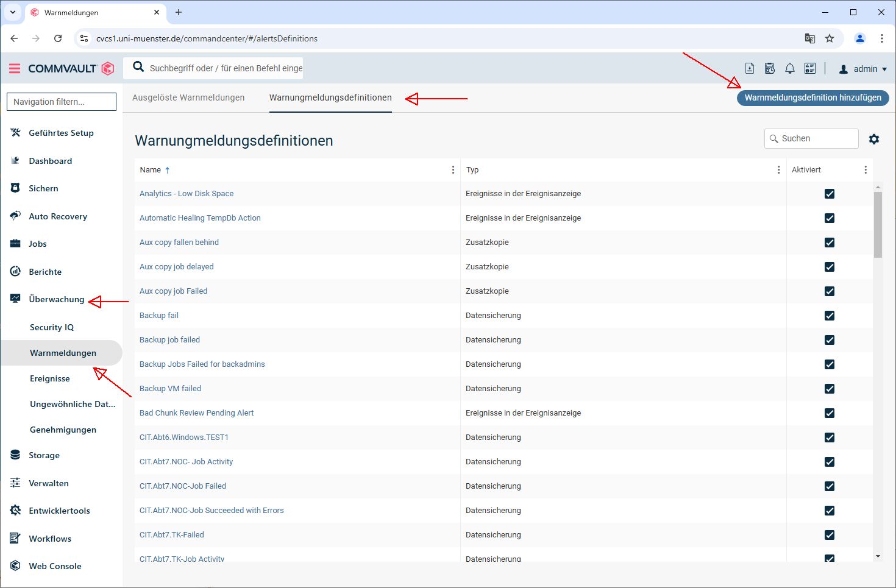This screenshot has height=588, width=896.
Task: Open the Storage section in the sidebar
Action: (44, 455)
